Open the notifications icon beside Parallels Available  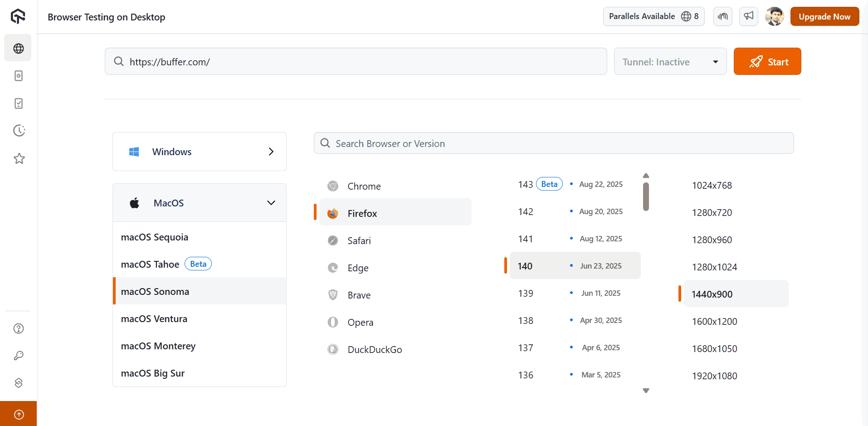[722, 16]
